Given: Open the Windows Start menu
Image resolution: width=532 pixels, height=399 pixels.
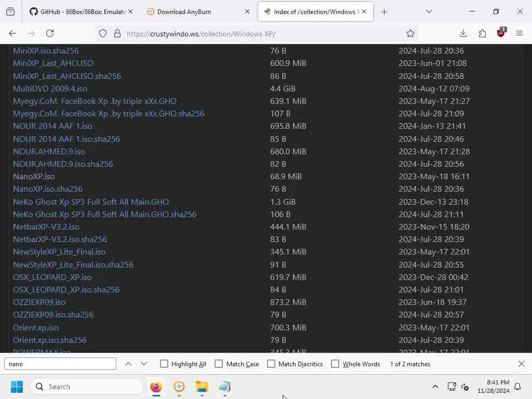Looking at the screenshot, I should [x=17, y=387].
